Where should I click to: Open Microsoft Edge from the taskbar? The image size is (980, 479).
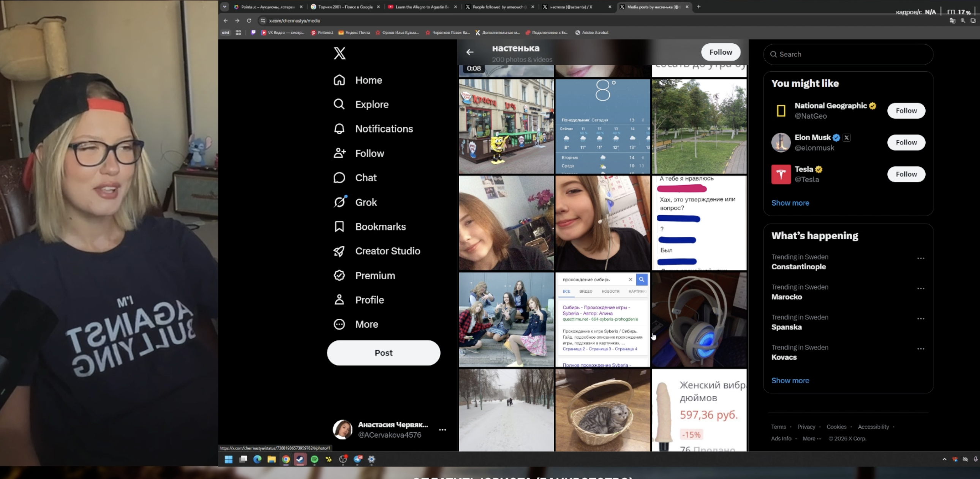pyautogui.click(x=257, y=459)
